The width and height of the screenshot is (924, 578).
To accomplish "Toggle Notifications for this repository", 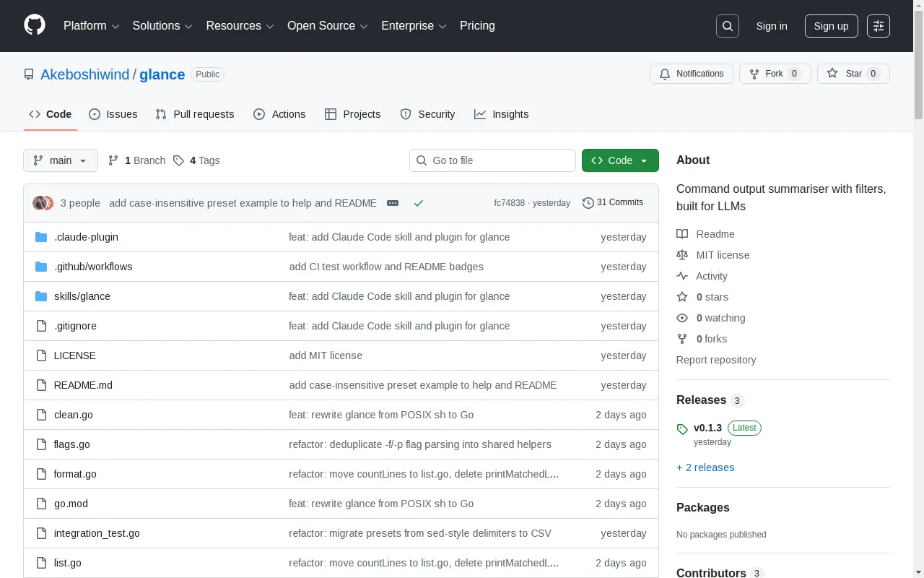I will tap(691, 73).
